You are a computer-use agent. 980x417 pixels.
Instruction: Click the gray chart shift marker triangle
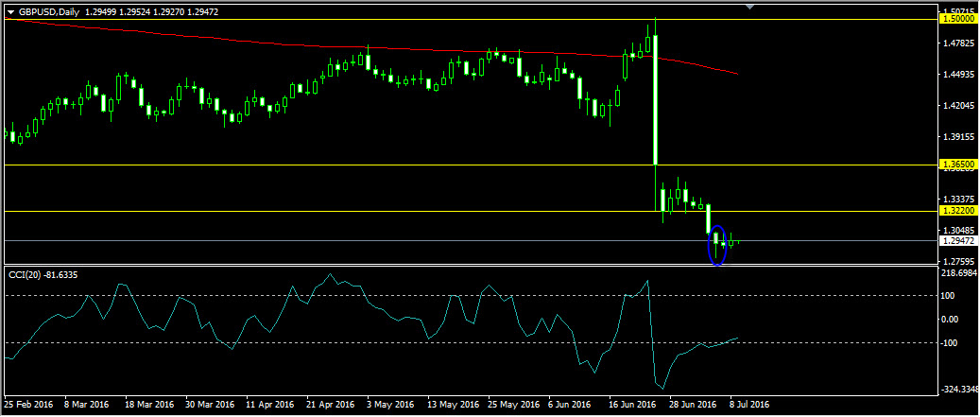pyautogui.click(x=749, y=8)
